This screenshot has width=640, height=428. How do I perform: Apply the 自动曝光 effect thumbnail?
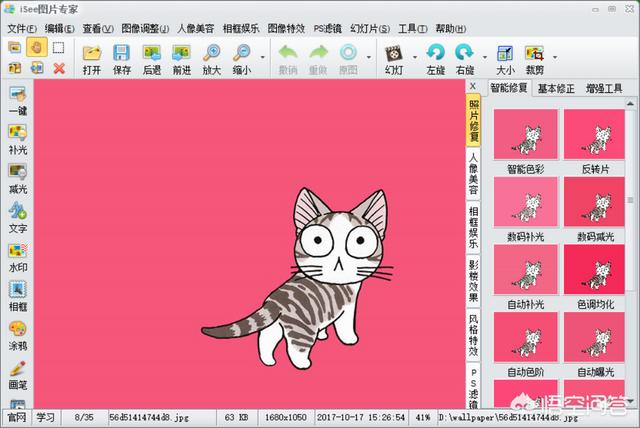[x=594, y=337]
